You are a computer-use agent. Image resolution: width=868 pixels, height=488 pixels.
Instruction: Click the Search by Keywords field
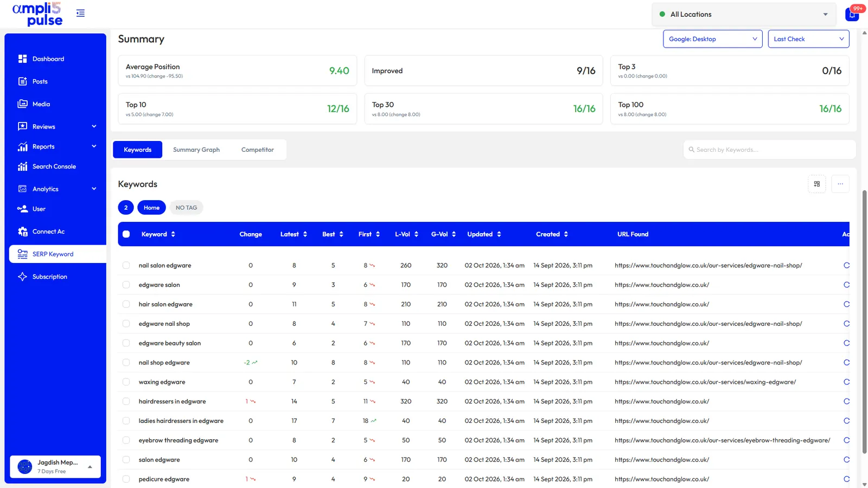point(769,150)
